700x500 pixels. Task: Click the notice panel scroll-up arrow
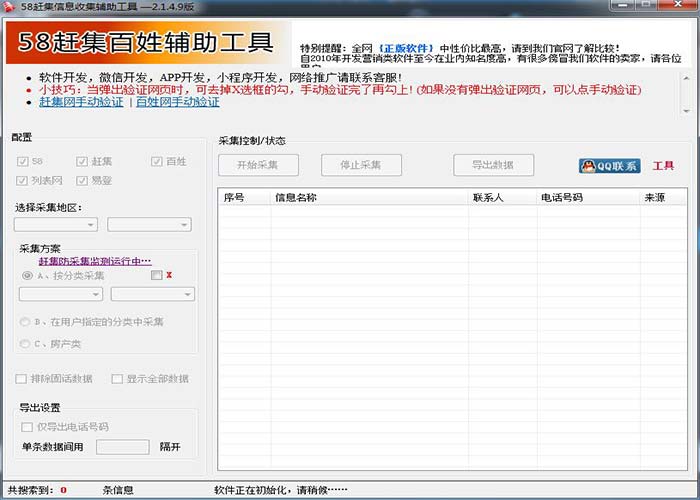pyautogui.click(x=686, y=79)
